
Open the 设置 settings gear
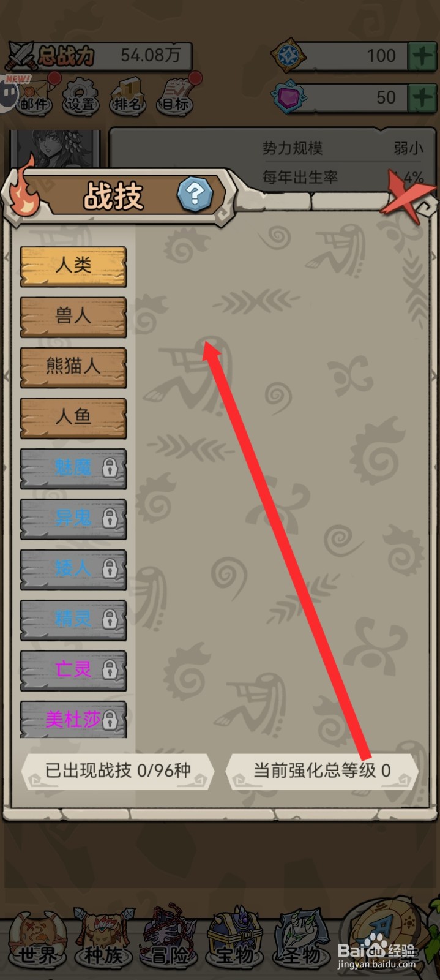[x=81, y=96]
